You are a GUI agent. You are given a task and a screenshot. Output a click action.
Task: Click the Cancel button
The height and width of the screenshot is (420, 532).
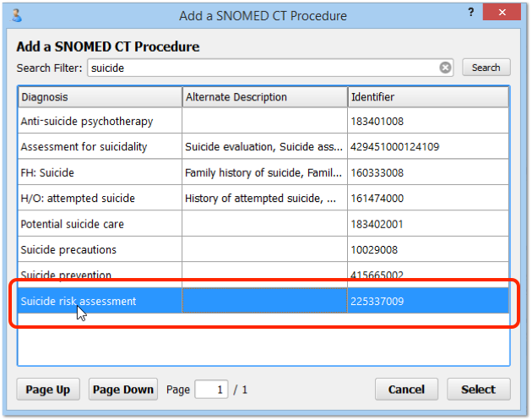pyautogui.click(x=406, y=389)
